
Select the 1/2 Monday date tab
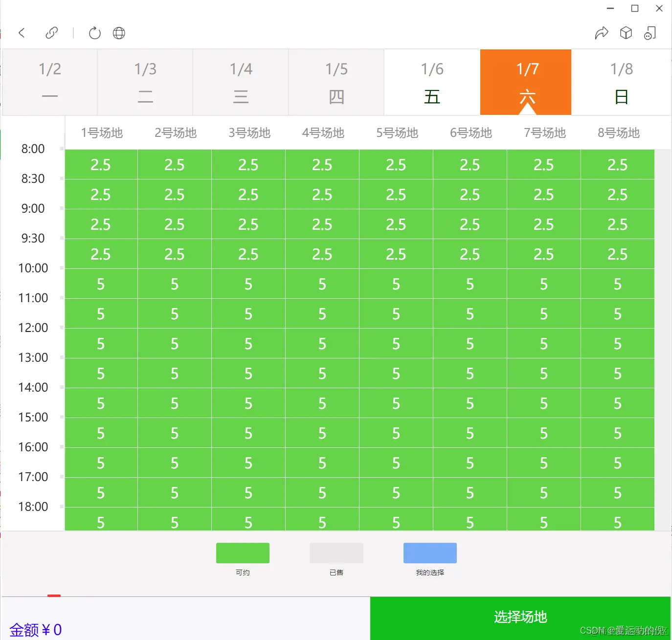point(50,82)
